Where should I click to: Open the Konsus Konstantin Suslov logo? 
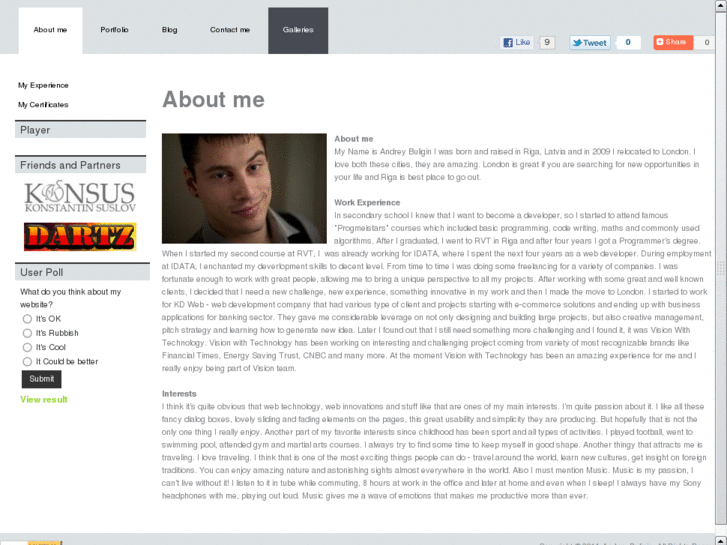(80, 196)
